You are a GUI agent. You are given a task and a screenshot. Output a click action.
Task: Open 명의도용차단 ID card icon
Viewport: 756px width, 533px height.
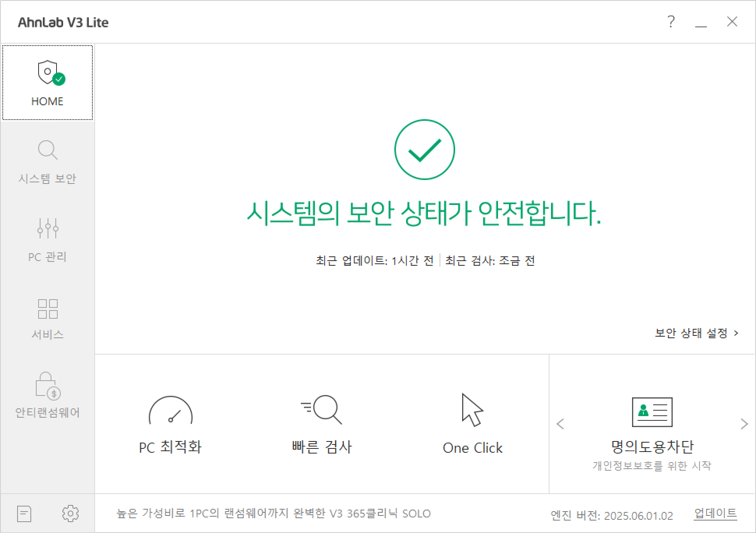pos(652,412)
